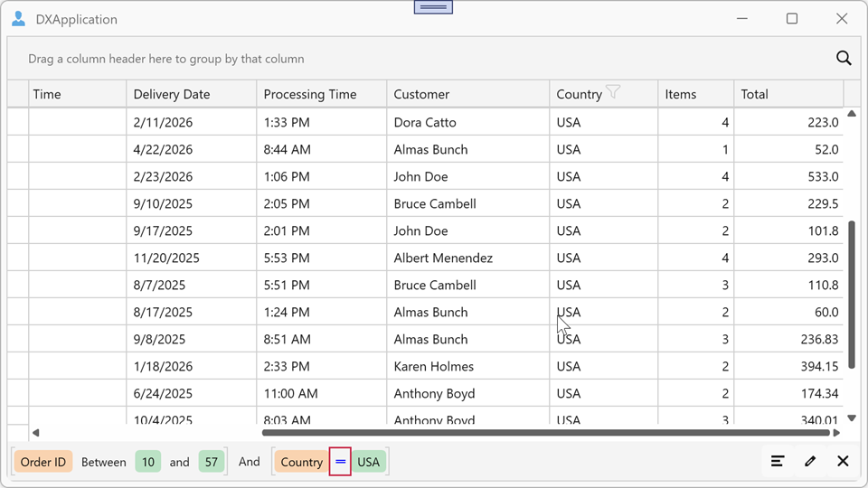Select Karen Holmes customer cell

click(468, 366)
